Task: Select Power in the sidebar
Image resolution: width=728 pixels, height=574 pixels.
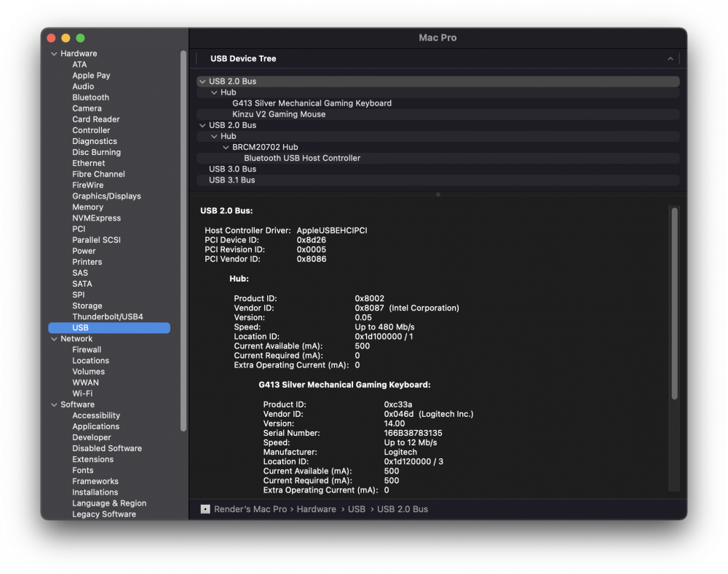Action: coord(84,251)
